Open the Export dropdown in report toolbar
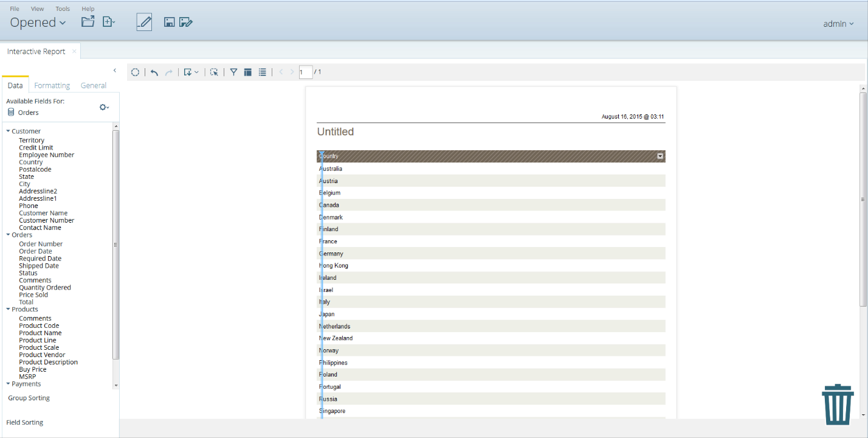Screen dimensions: 868x438 click(191, 72)
